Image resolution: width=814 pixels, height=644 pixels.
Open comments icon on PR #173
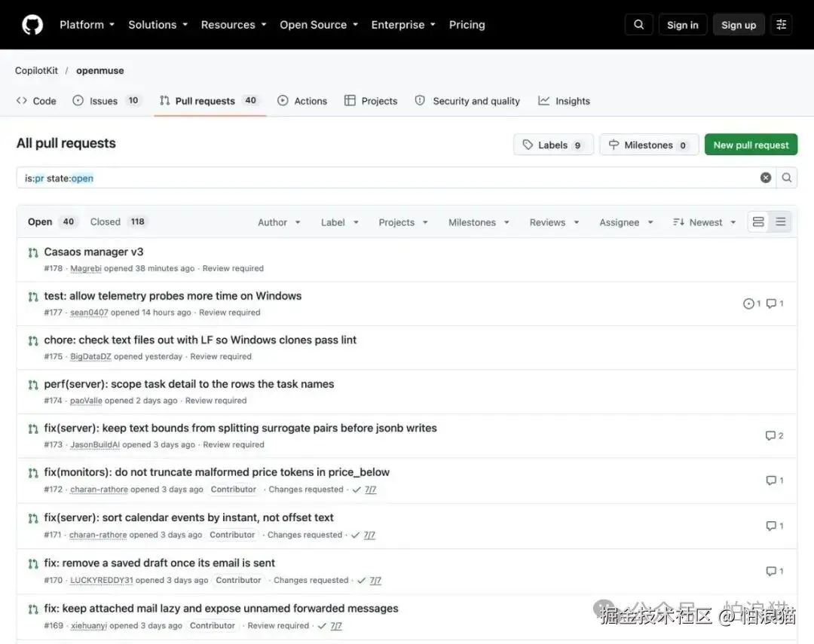774,436
